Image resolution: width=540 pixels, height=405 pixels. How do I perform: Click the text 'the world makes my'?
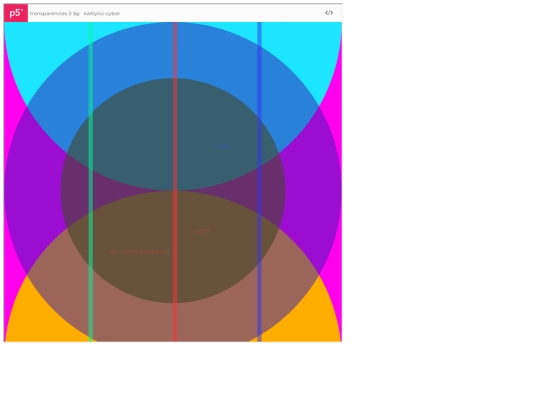click(139, 252)
